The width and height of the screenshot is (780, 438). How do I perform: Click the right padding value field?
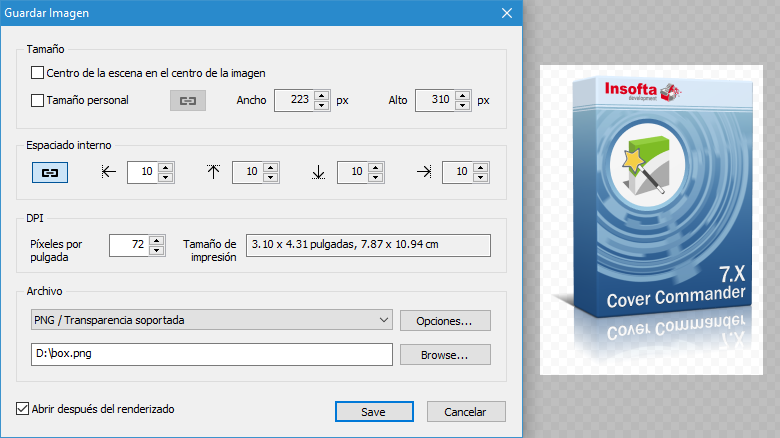tap(458, 173)
